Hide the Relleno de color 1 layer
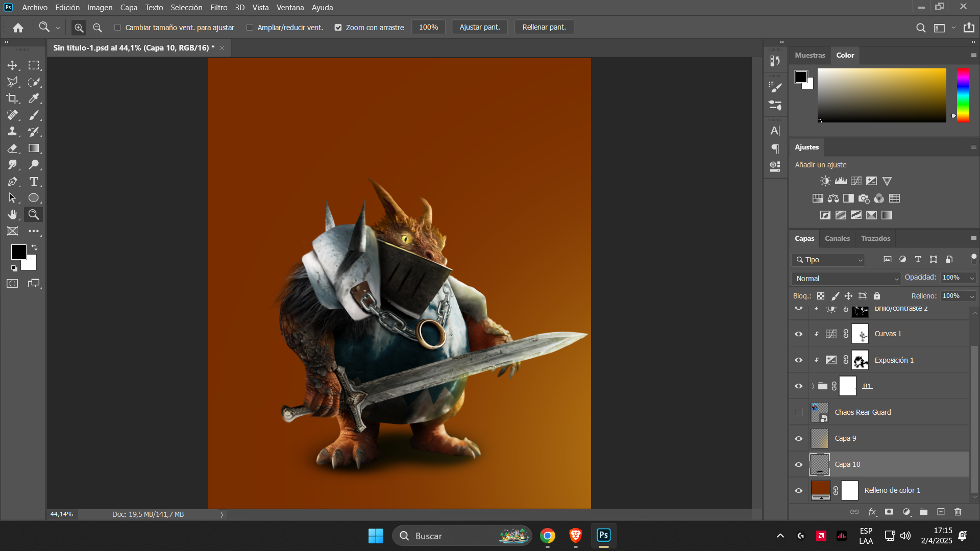 (799, 491)
